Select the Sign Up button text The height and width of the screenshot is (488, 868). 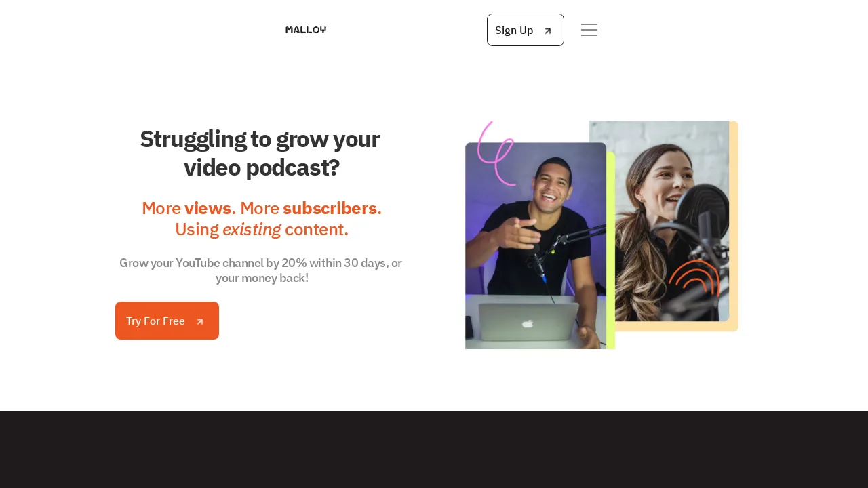514,30
